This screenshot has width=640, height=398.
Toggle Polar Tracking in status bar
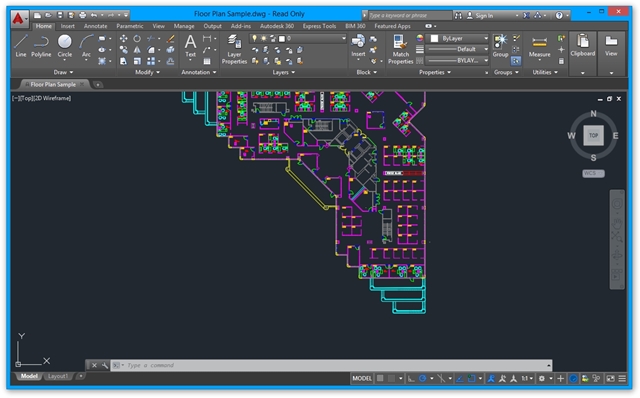(422, 378)
